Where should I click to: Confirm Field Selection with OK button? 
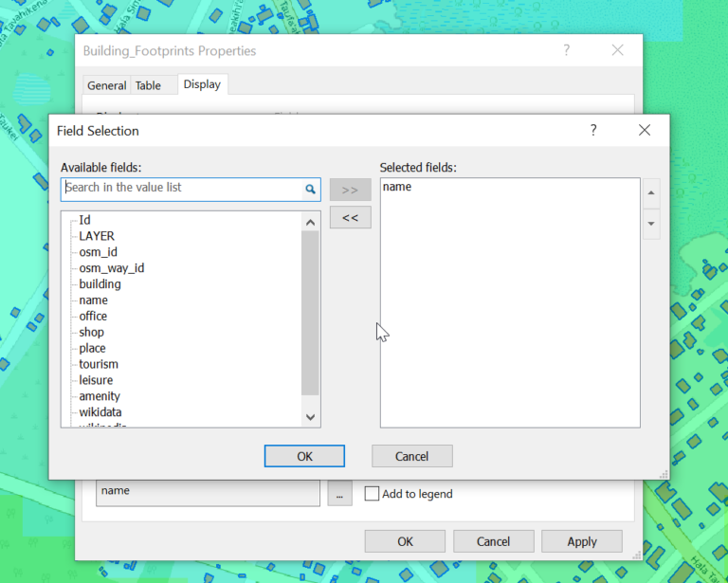tap(304, 456)
